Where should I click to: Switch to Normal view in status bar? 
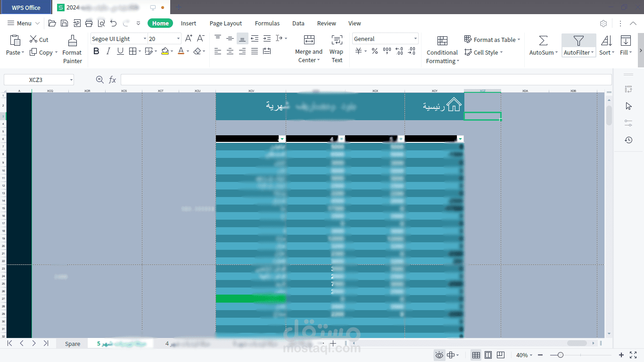476,355
